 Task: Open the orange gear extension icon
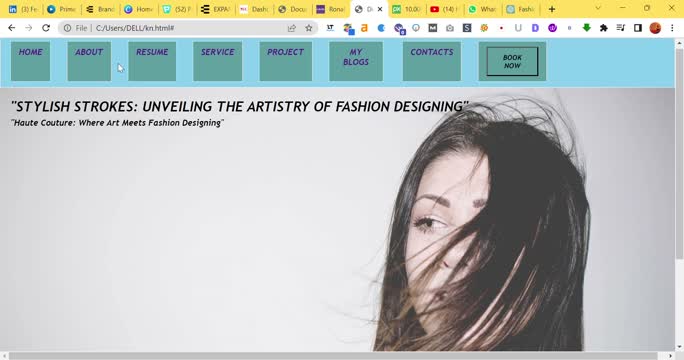[484, 28]
